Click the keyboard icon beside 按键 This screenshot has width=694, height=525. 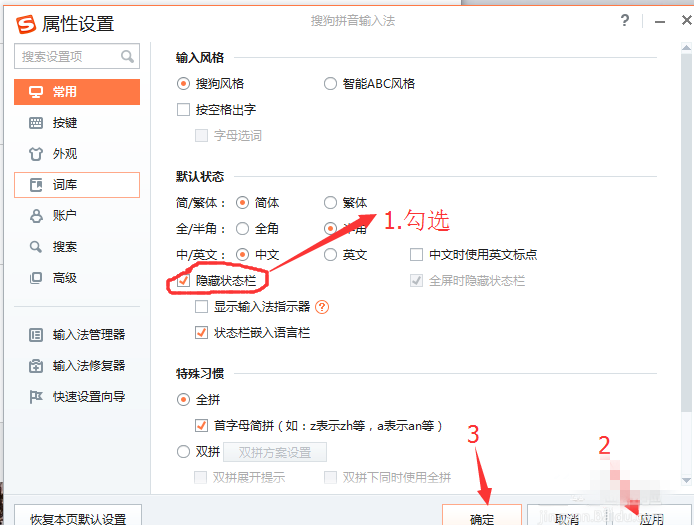pyautogui.click(x=36, y=123)
